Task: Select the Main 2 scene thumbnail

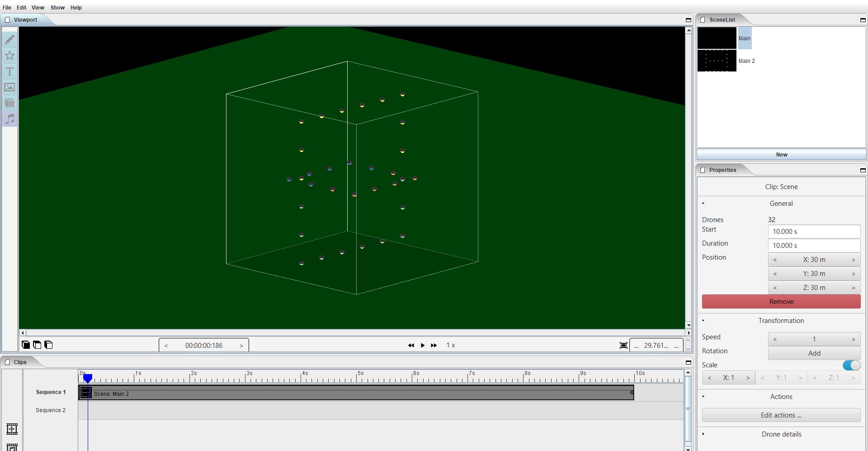Action: [x=717, y=61]
